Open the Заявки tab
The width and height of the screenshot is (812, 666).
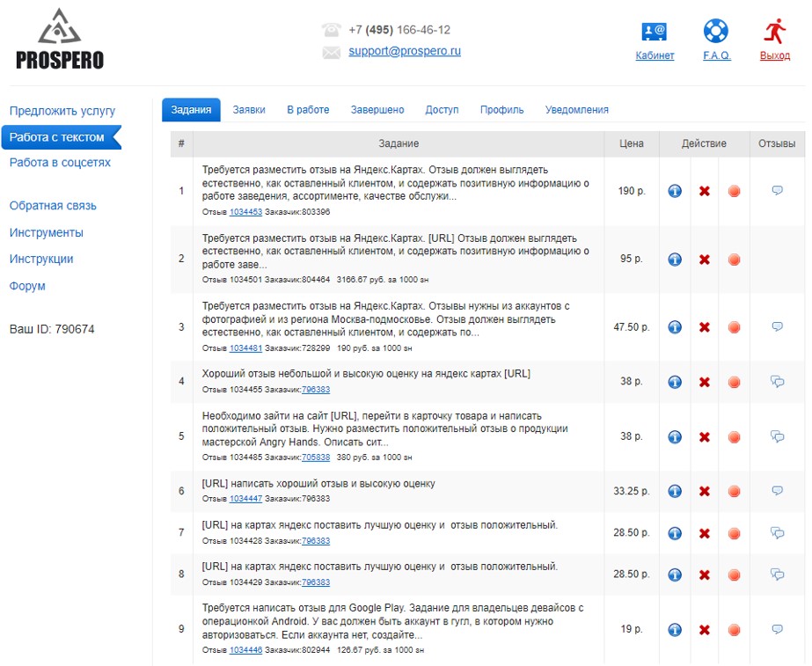249,110
